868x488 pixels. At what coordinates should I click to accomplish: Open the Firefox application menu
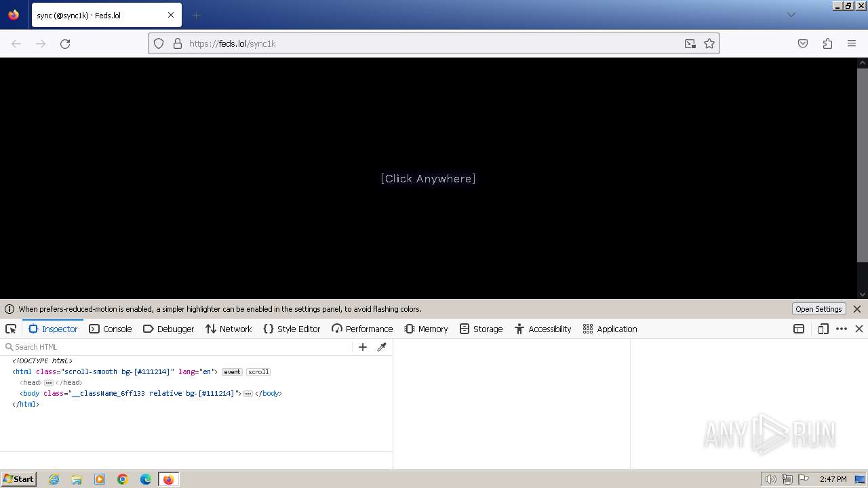tap(852, 43)
